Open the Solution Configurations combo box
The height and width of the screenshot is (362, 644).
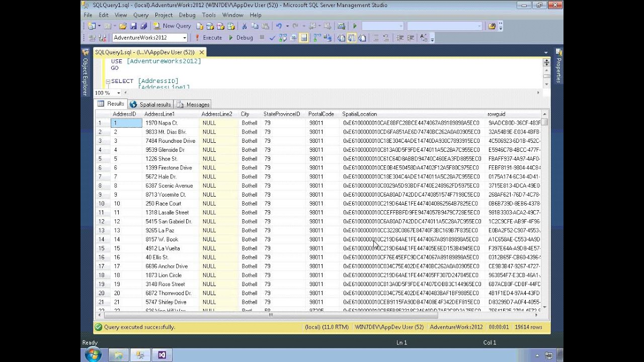point(383,26)
